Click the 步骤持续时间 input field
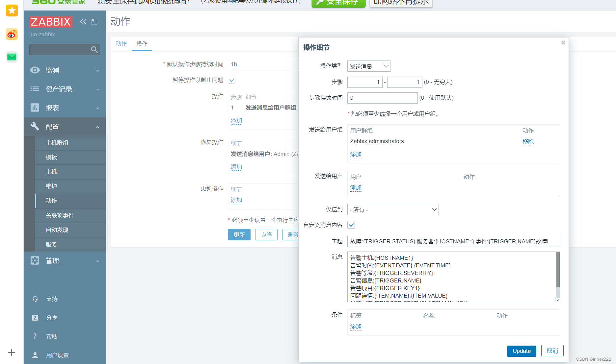The width and height of the screenshot is (616, 364). tap(382, 98)
